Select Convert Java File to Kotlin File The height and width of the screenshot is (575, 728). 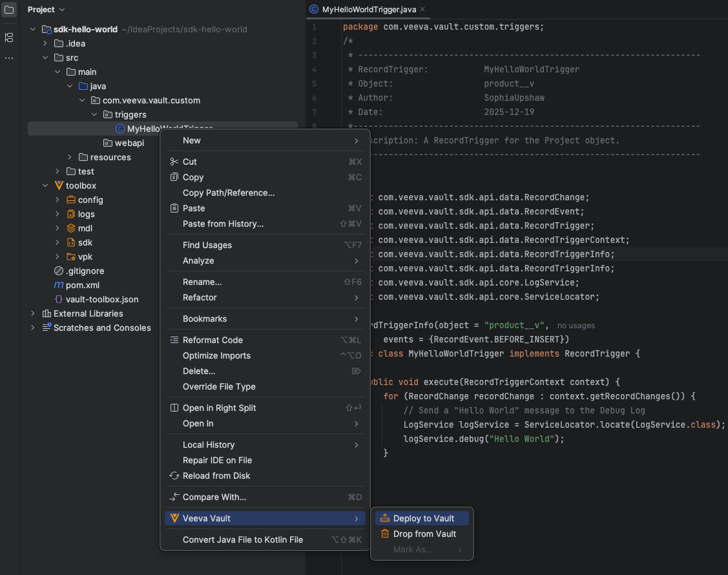[x=265, y=539]
